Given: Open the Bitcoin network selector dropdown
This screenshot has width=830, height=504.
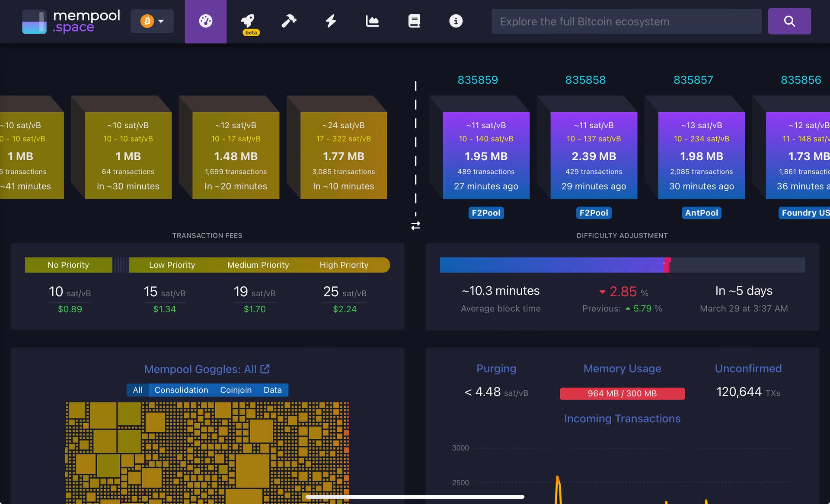Looking at the screenshot, I should 152,21.
